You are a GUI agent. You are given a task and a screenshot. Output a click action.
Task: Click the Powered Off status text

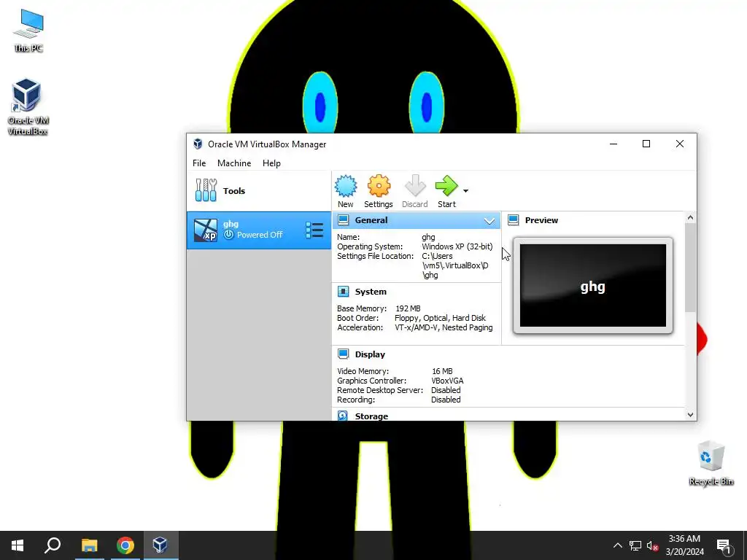(x=260, y=235)
